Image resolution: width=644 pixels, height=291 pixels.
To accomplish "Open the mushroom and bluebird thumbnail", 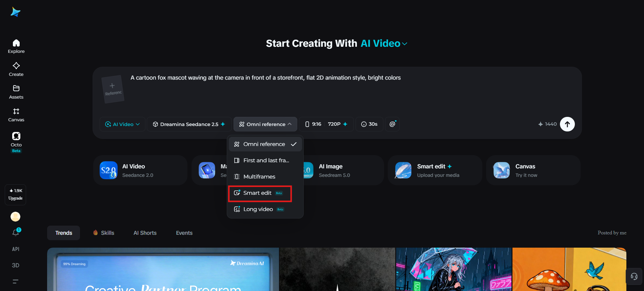I will 569,269.
